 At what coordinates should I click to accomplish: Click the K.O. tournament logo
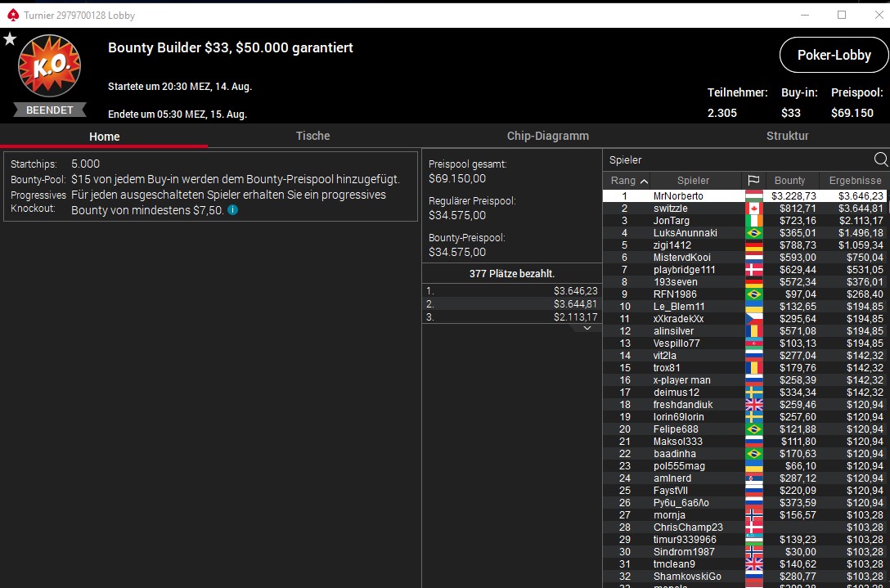pyautogui.click(x=49, y=66)
